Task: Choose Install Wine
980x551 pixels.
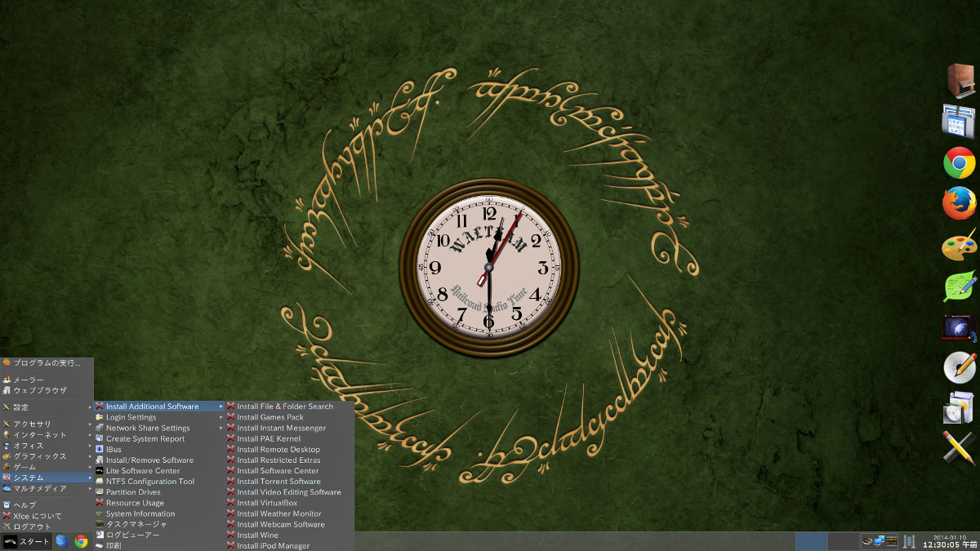Action: point(290,535)
